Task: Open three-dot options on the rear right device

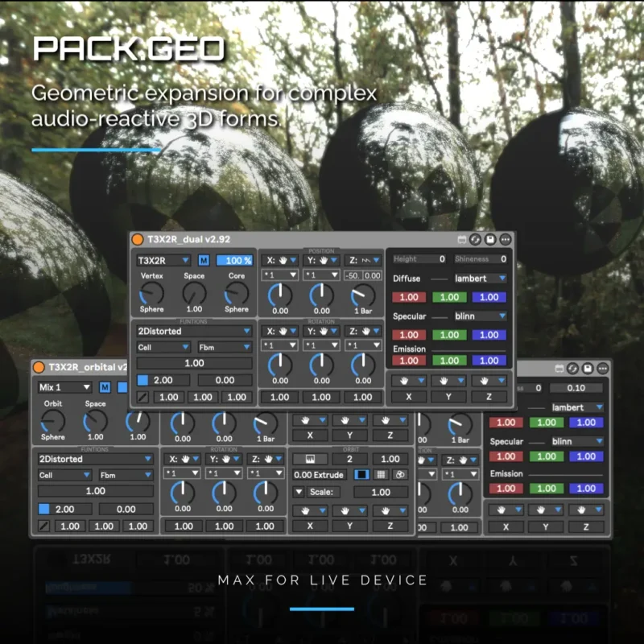Action: tap(603, 369)
